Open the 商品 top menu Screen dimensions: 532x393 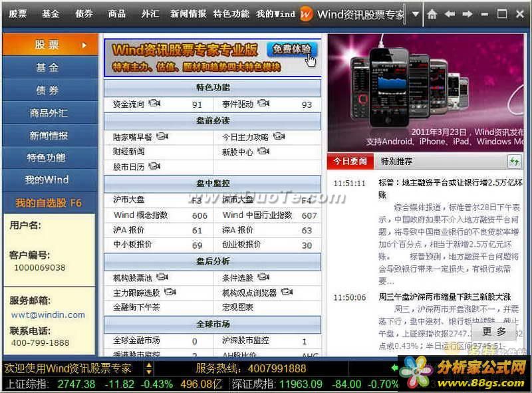pyautogui.click(x=117, y=14)
